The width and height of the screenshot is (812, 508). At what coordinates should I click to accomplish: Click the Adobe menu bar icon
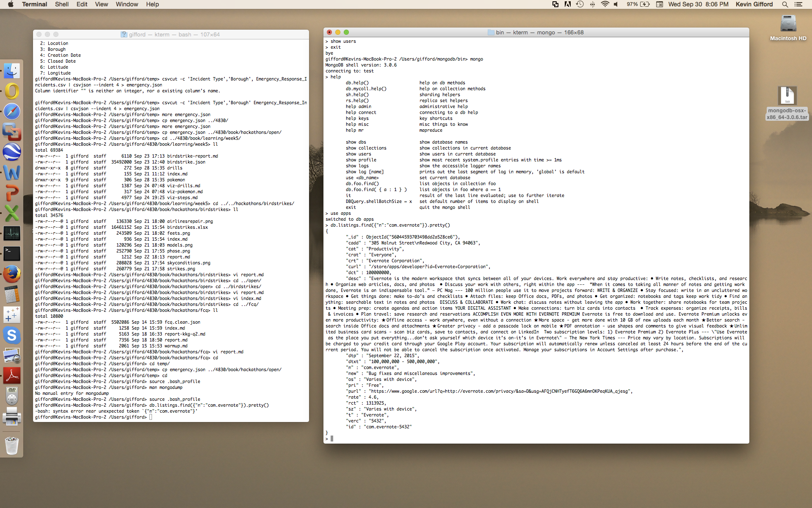[568, 4]
